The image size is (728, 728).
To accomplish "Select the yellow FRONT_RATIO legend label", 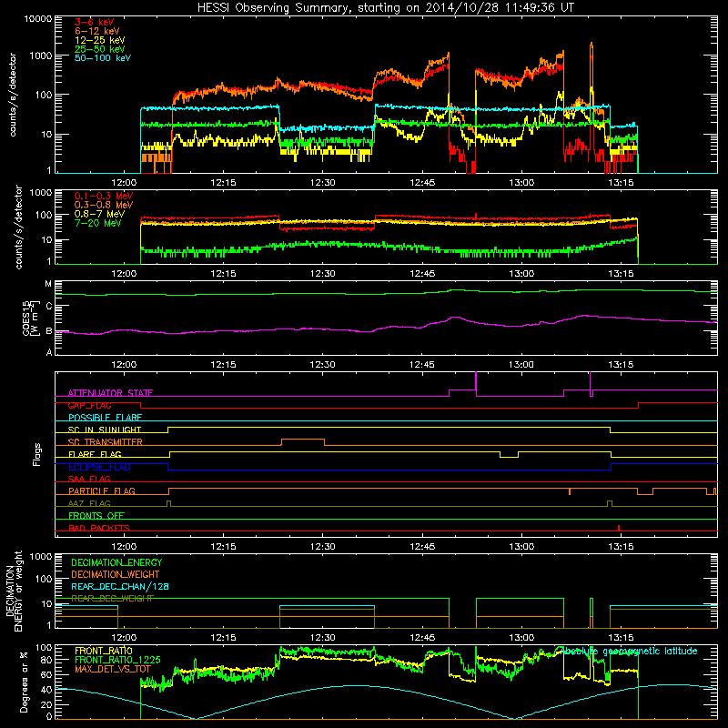I will [x=104, y=651].
